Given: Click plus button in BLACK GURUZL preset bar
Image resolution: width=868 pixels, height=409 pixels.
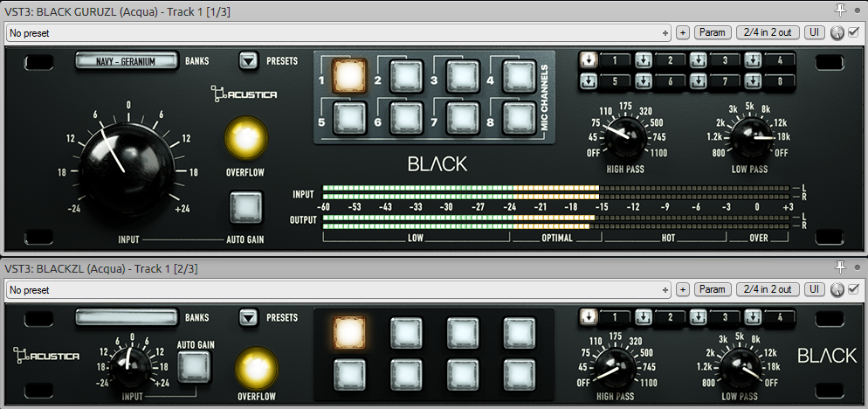Looking at the screenshot, I should pyautogui.click(x=683, y=33).
